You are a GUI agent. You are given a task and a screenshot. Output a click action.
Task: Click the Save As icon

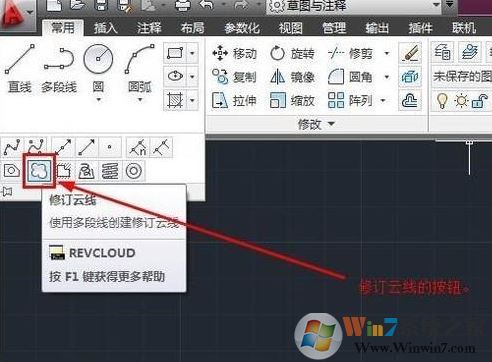[125, 5]
